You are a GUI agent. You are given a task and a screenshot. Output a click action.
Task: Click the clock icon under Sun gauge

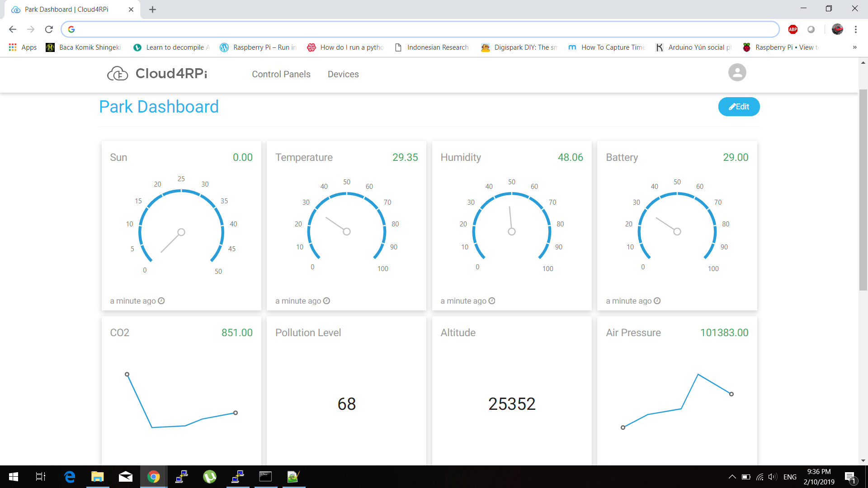tap(161, 301)
